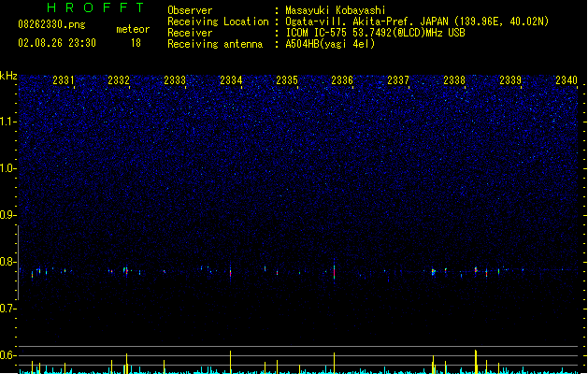Click the 2339 time marker
Viewport: 588px width, 374px height.
point(510,80)
